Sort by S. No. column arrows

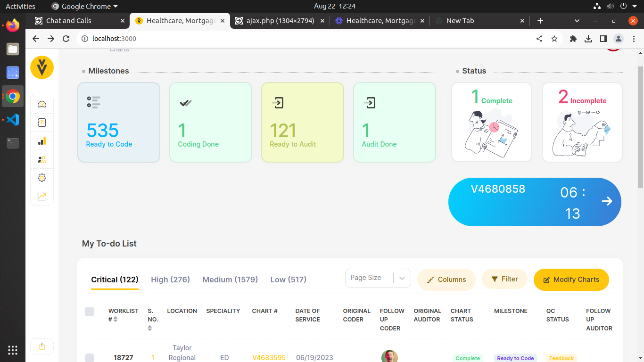150,328
